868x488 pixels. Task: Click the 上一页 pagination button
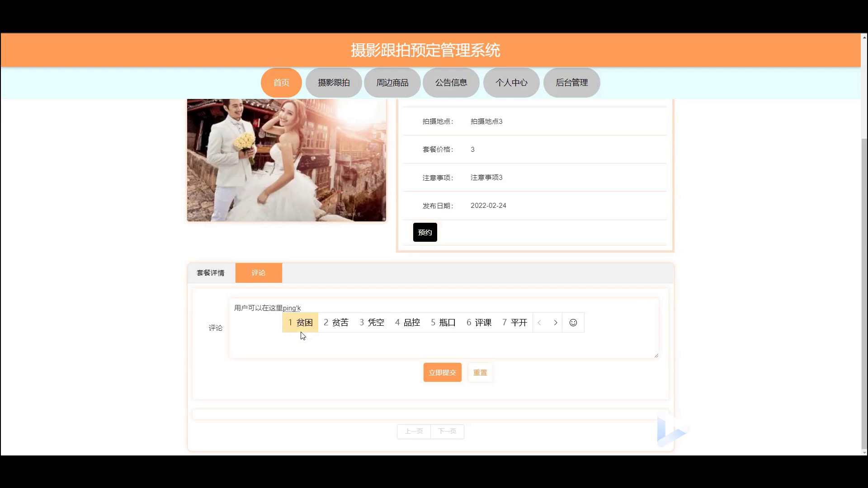(414, 431)
